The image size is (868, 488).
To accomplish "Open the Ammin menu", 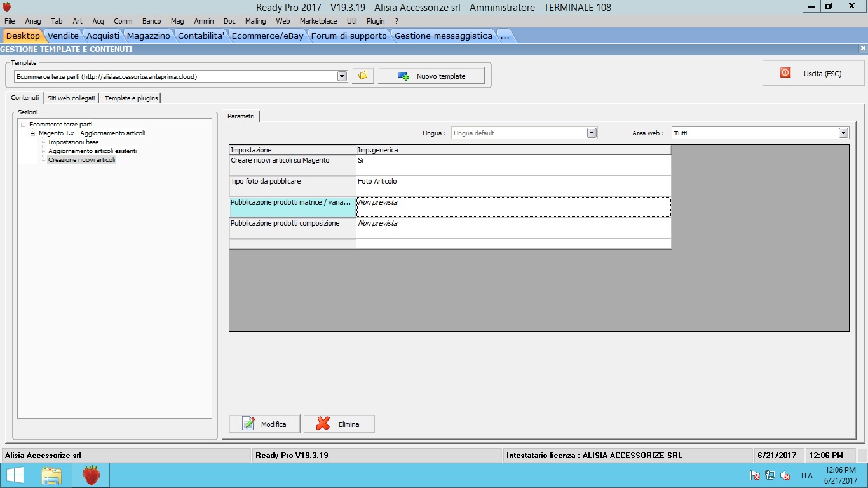I will tap(204, 21).
